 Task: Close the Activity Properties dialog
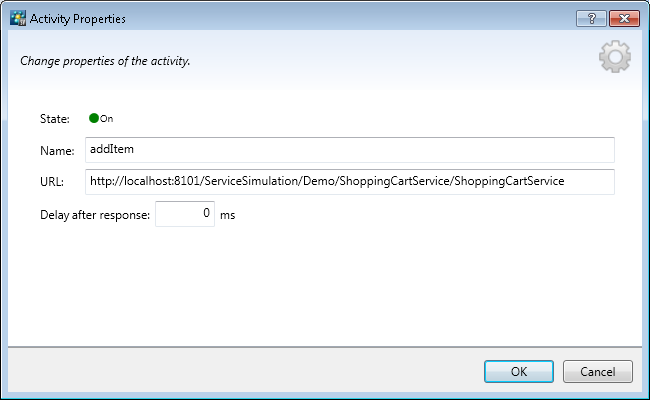tap(623, 18)
